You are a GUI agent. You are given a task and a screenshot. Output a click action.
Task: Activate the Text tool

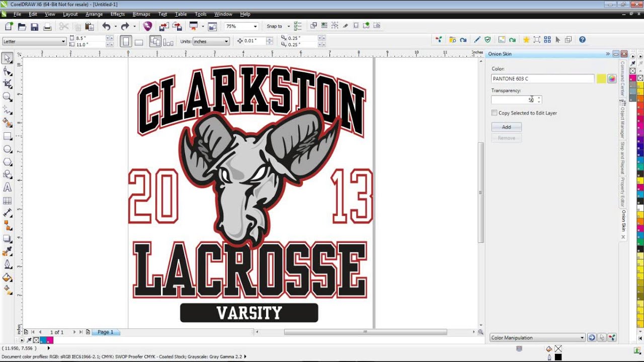(8, 188)
